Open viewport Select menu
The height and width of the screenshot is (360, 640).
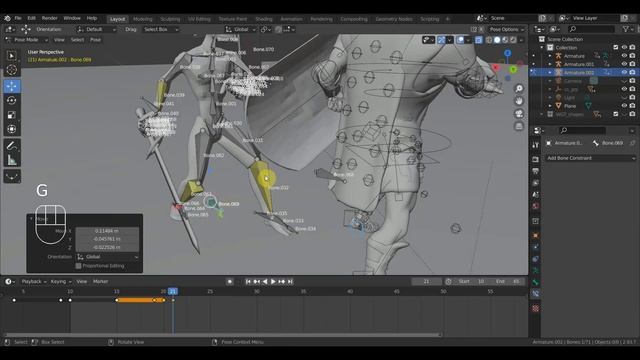77,40
